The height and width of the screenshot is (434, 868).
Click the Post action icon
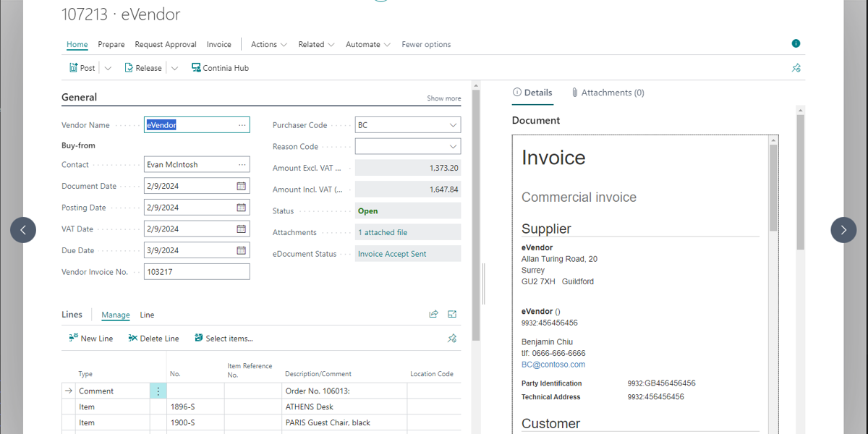[x=74, y=68]
